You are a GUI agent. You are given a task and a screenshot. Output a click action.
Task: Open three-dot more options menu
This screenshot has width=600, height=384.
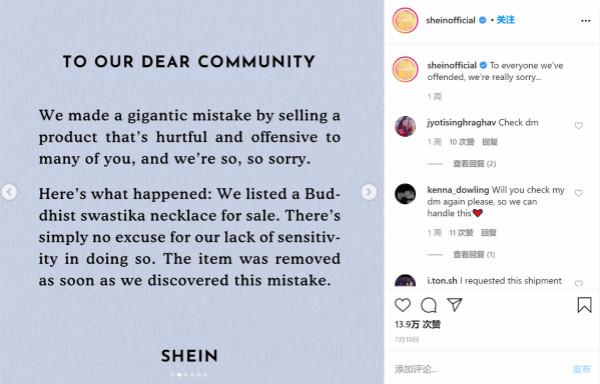(585, 21)
